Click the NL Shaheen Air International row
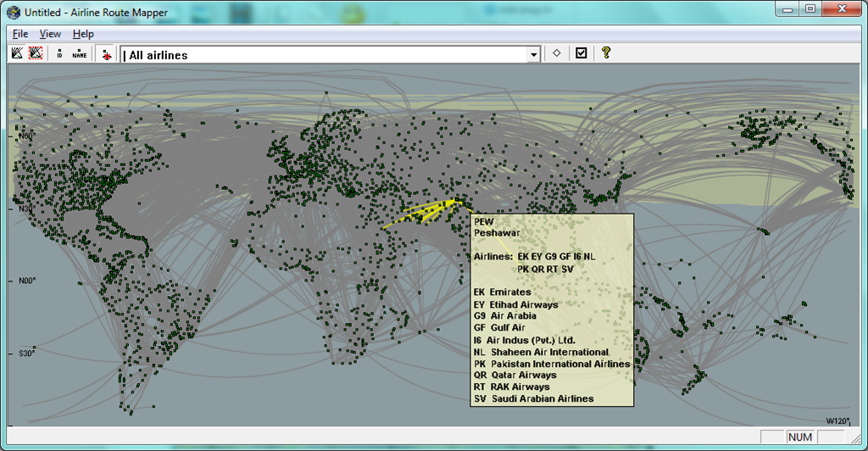The width and height of the screenshot is (868, 451). (541, 352)
